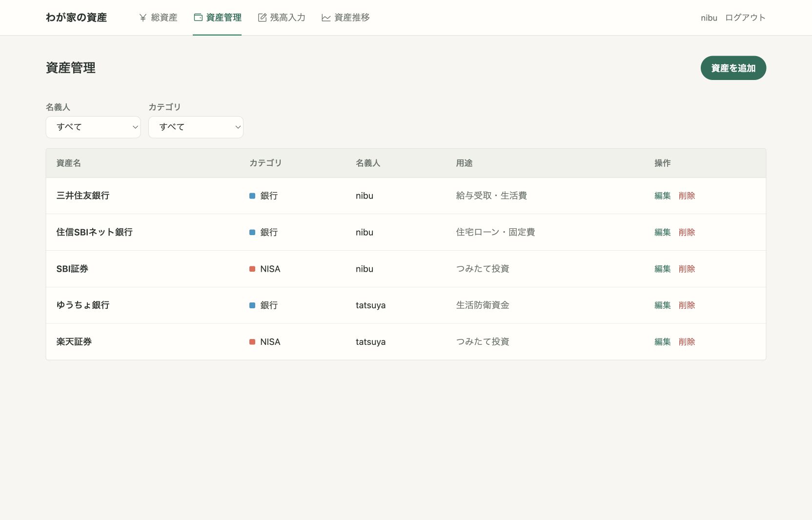The height and width of the screenshot is (520, 812).
Task: Delete the SBI証券 asset
Action: point(687,269)
